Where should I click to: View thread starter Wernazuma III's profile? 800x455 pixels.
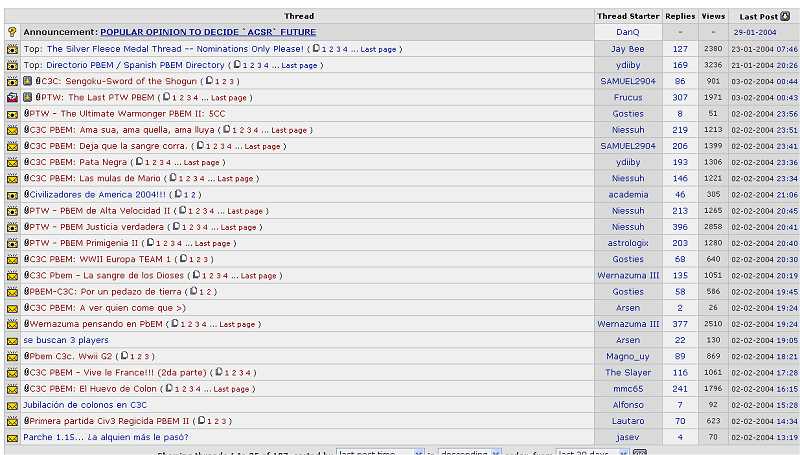[628, 275]
